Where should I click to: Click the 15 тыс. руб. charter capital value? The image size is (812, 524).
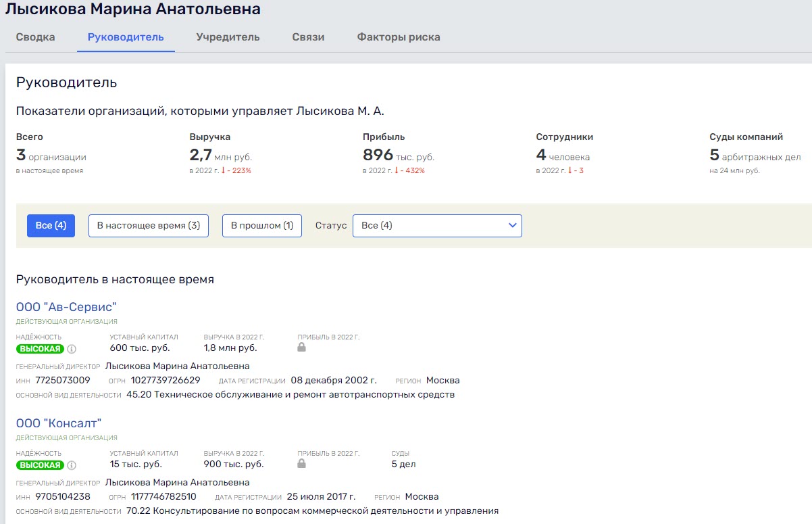click(136, 465)
